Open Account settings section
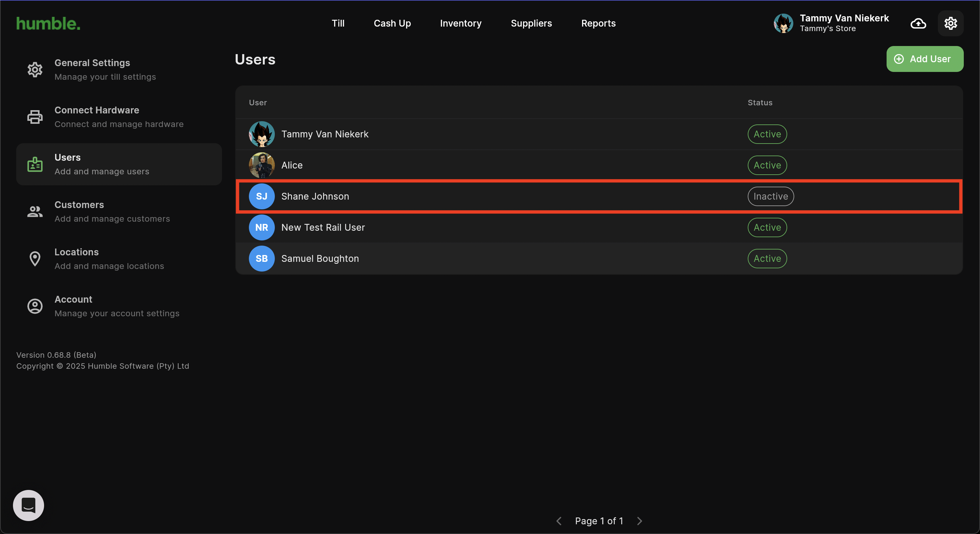The width and height of the screenshot is (980, 534). tap(119, 306)
